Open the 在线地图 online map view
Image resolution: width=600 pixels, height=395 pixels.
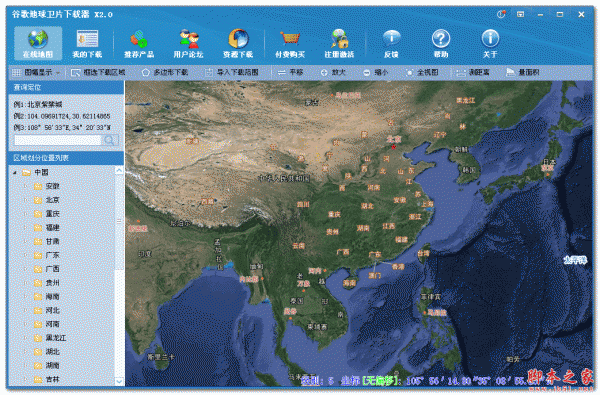[x=38, y=43]
